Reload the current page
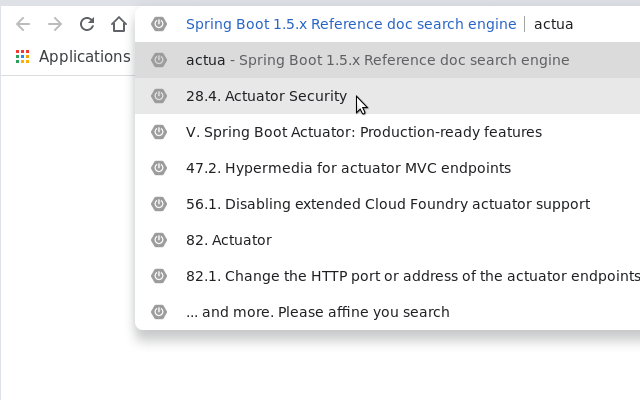The image size is (640, 400). [x=87, y=24]
